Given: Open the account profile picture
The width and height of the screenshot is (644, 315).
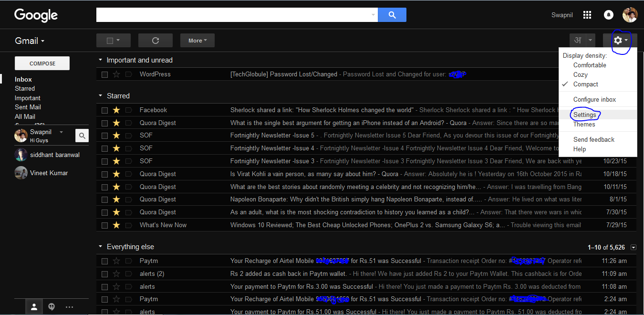Looking at the screenshot, I should (x=630, y=15).
